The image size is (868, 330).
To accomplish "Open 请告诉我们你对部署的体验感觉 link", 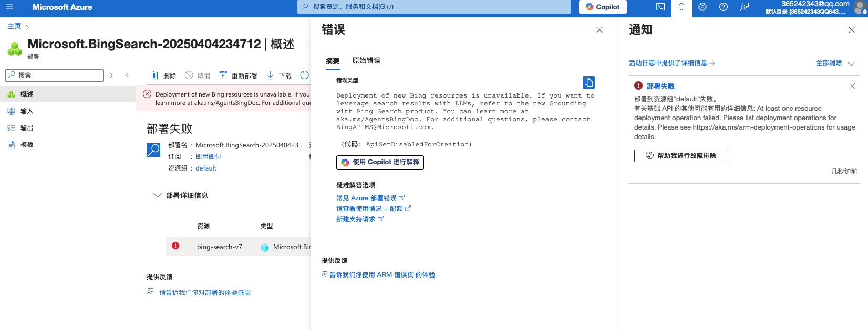I will coord(205,293).
